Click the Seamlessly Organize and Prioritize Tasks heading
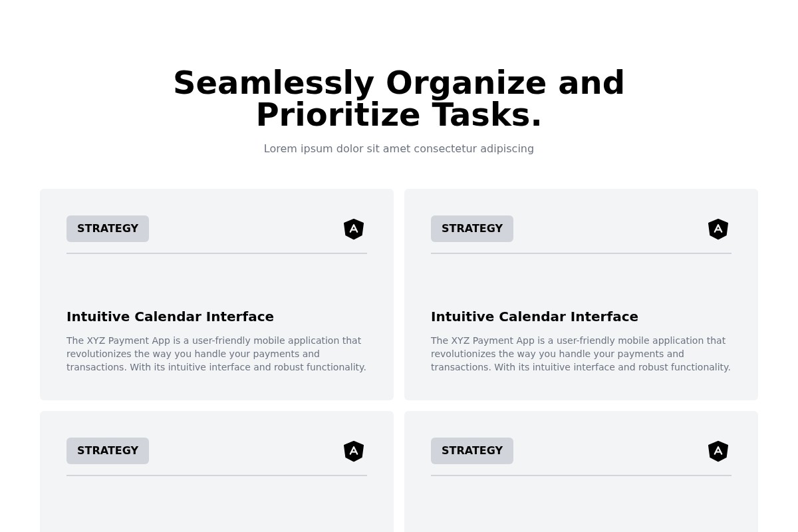 [399, 100]
